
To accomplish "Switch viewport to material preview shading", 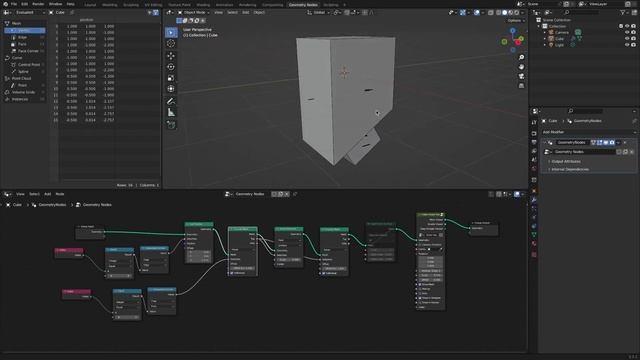I will 511,13.
